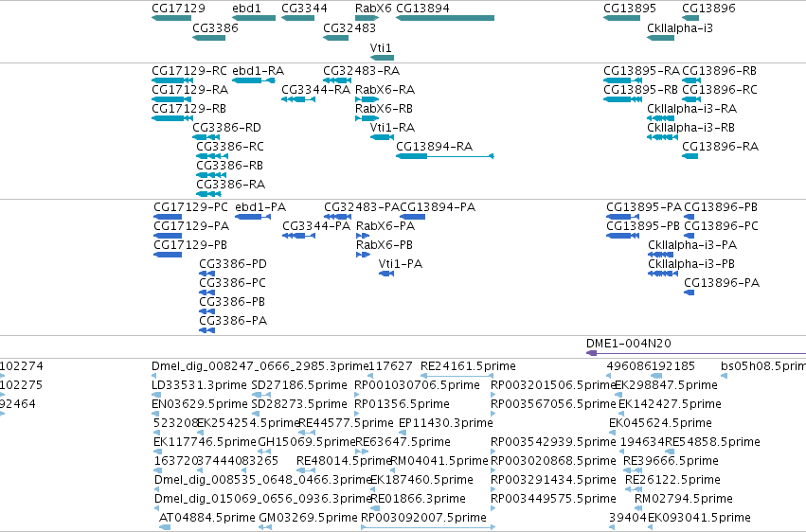Viewport: 806px width, 532px height.
Task: Select the CG13896-RA transcript
Action: pos(690,156)
